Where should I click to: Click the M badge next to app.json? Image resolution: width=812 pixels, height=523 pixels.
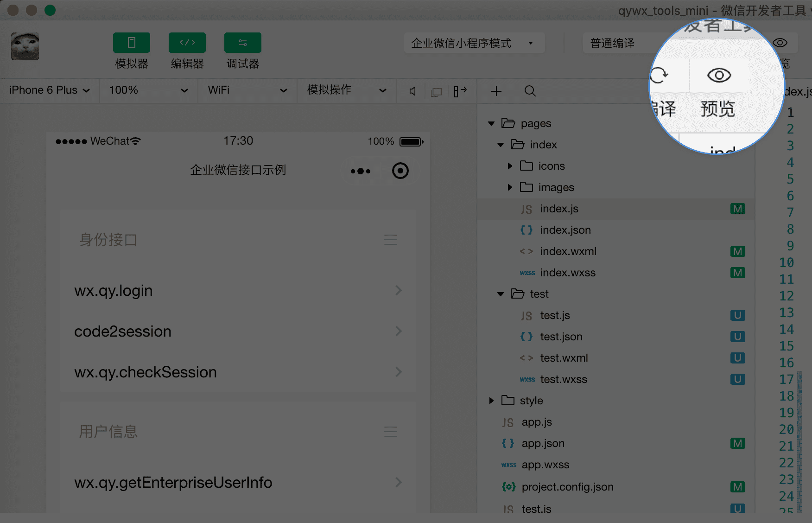click(737, 443)
